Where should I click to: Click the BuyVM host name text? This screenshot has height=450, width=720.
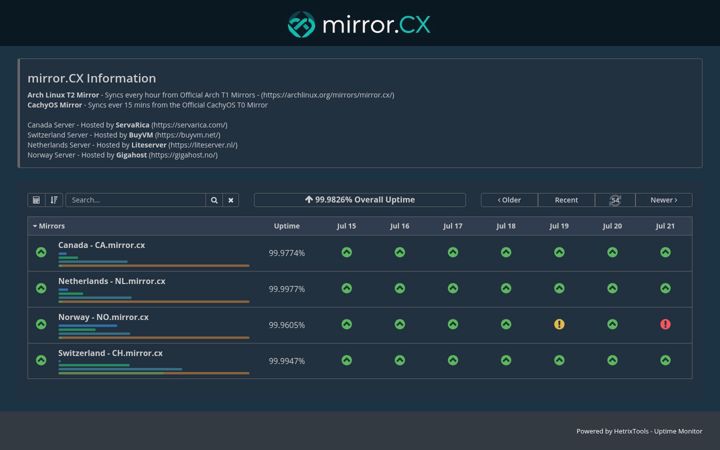tap(141, 135)
